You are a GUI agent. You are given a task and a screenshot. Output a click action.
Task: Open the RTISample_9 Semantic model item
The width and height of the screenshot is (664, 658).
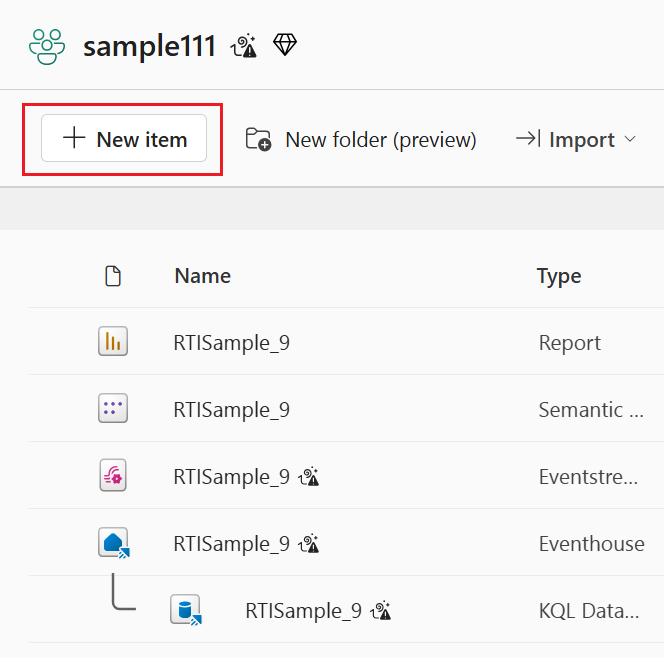pyautogui.click(x=232, y=410)
